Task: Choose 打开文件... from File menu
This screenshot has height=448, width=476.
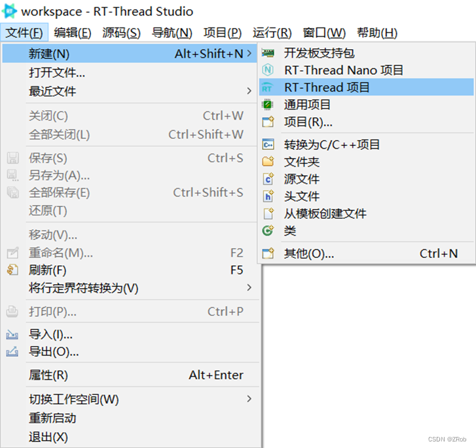Action: 130,73
